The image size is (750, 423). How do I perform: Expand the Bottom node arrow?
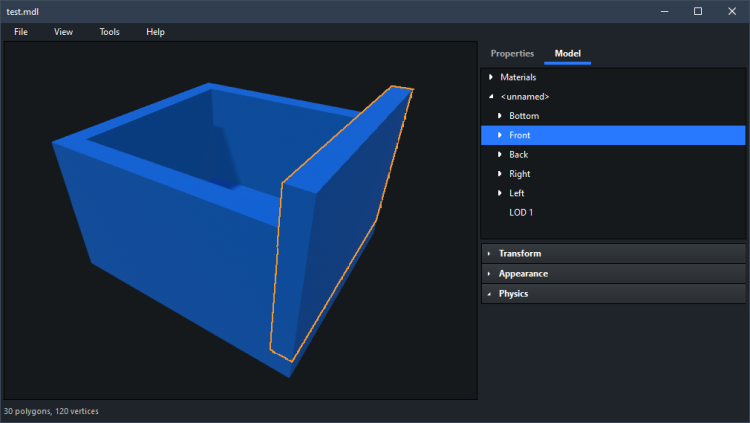(x=500, y=116)
